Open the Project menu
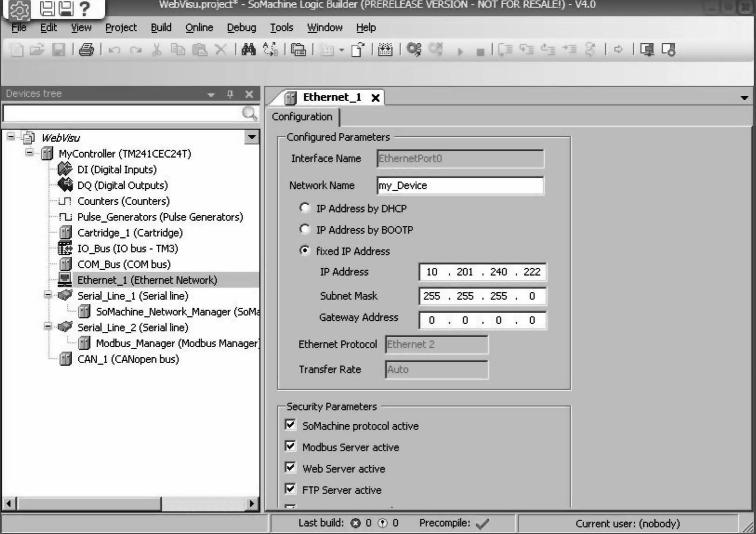756x534 pixels. pos(121,28)
